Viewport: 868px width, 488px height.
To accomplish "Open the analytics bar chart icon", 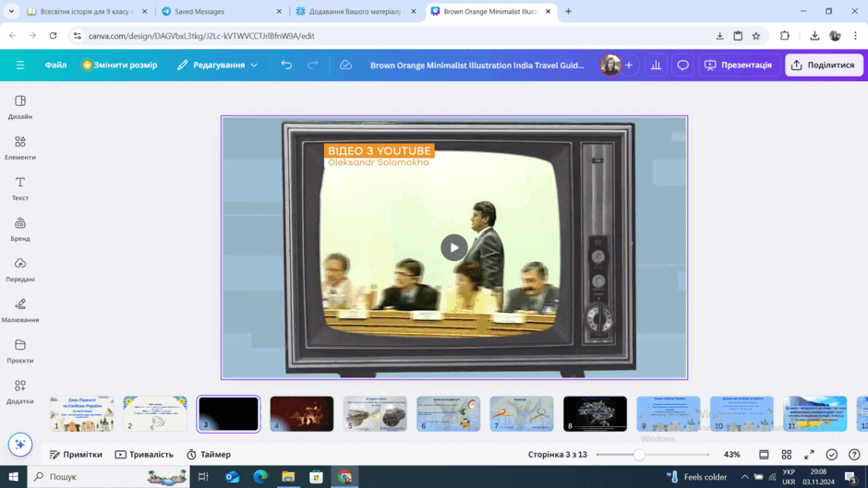I will (656, 65).
